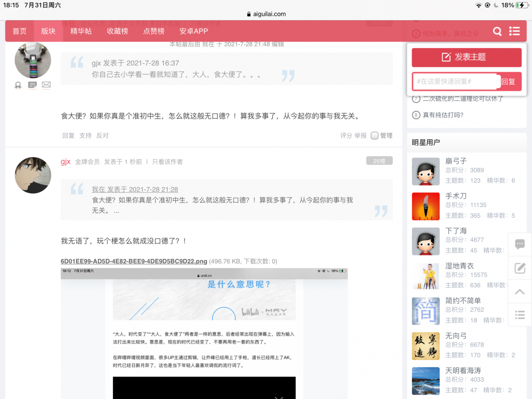The height and width of the screenshot is (399, 532).
Task: Open 天明看海涛 user avatar
Action: point(426,381)
